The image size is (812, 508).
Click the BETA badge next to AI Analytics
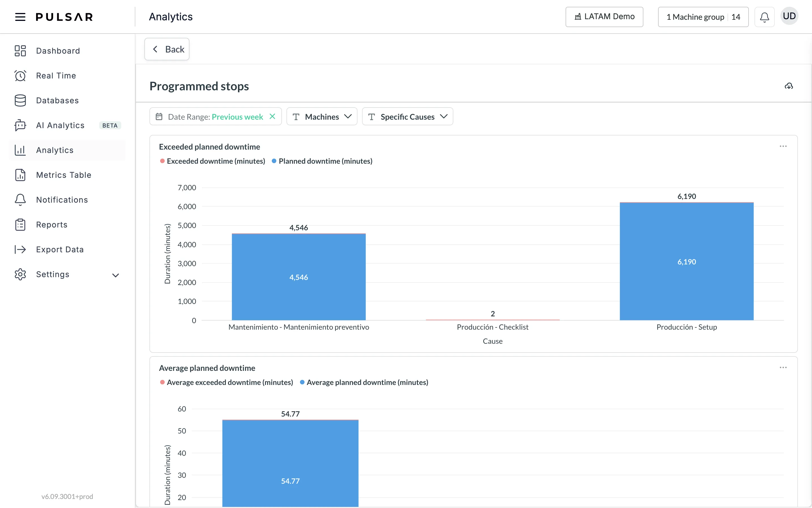click(x=110, y=125)
